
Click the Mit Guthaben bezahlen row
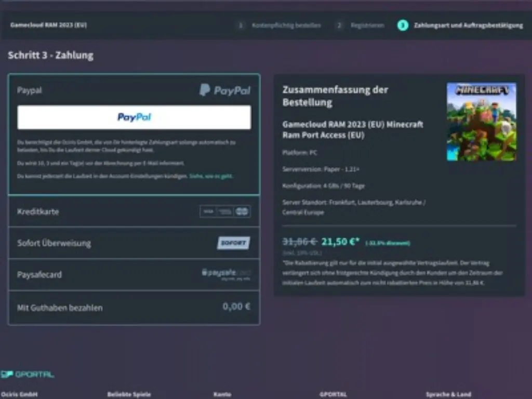click(x=104, y=307)
